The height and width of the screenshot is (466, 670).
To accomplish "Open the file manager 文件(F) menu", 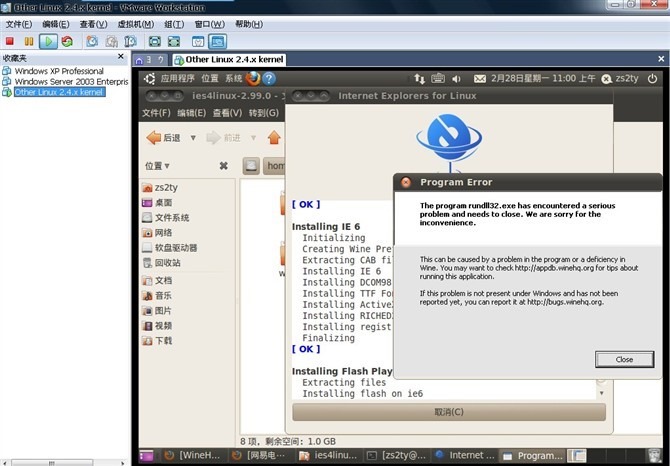I will click(x=156, y=113).
